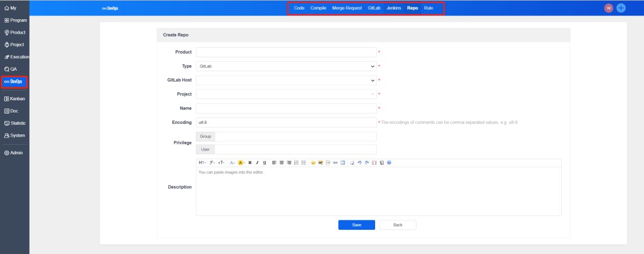The image size is (644, 254).
Task: Click the insert link icon in editor
Action: (x=335, y=162)
